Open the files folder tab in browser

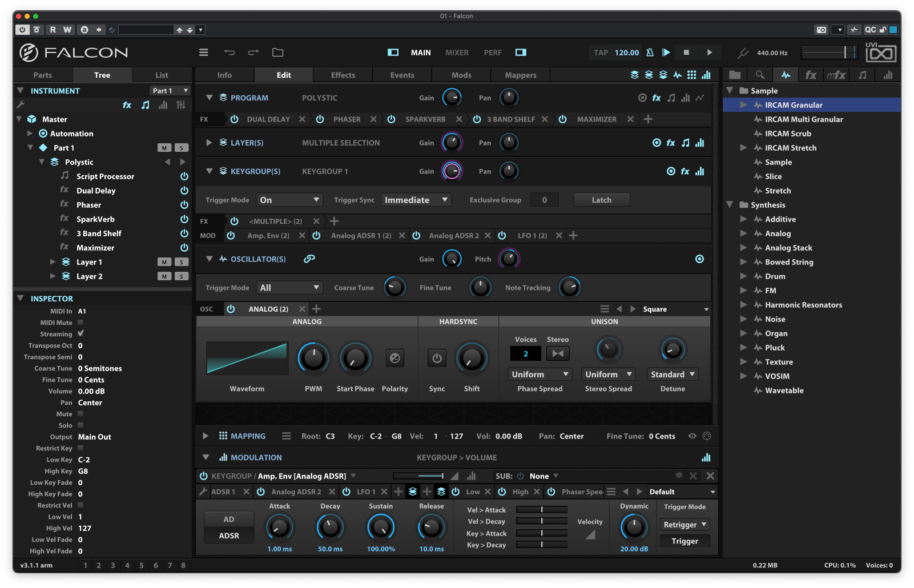(735, 75)
